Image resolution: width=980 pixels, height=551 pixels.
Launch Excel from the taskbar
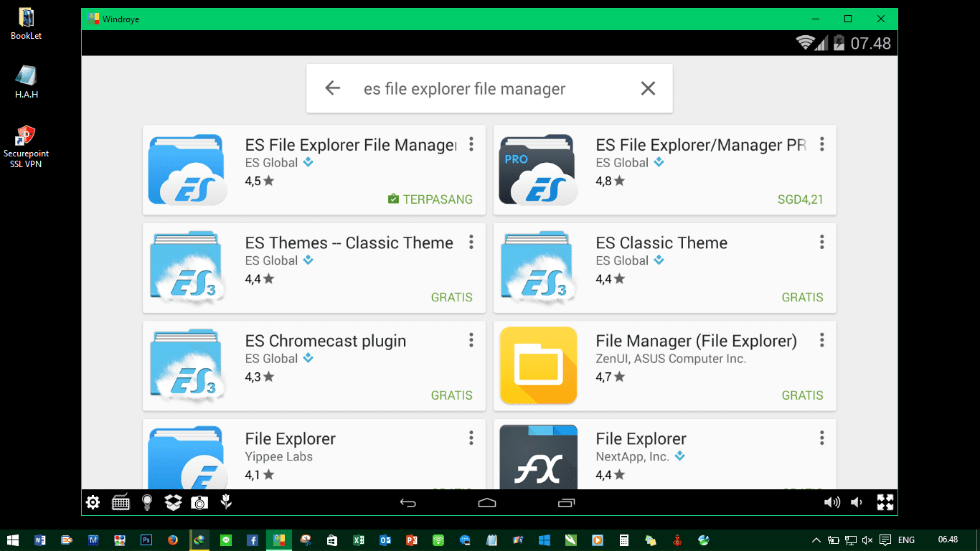358,540
